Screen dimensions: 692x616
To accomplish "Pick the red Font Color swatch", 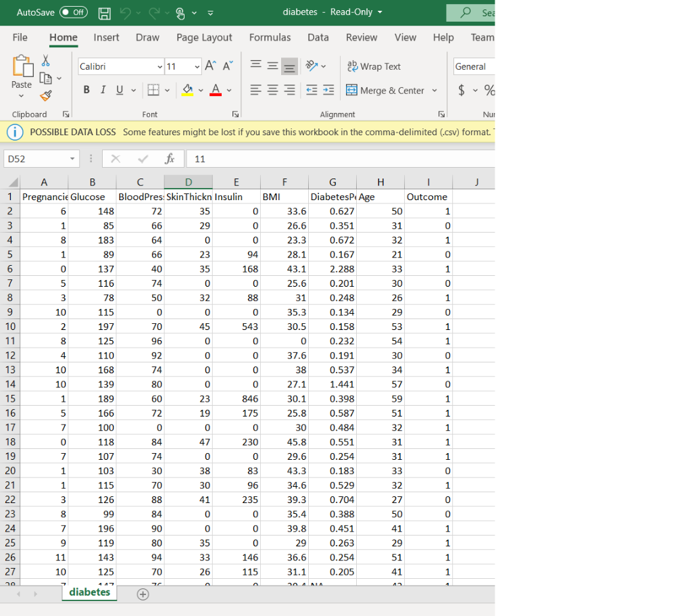I will click(214, 89).
